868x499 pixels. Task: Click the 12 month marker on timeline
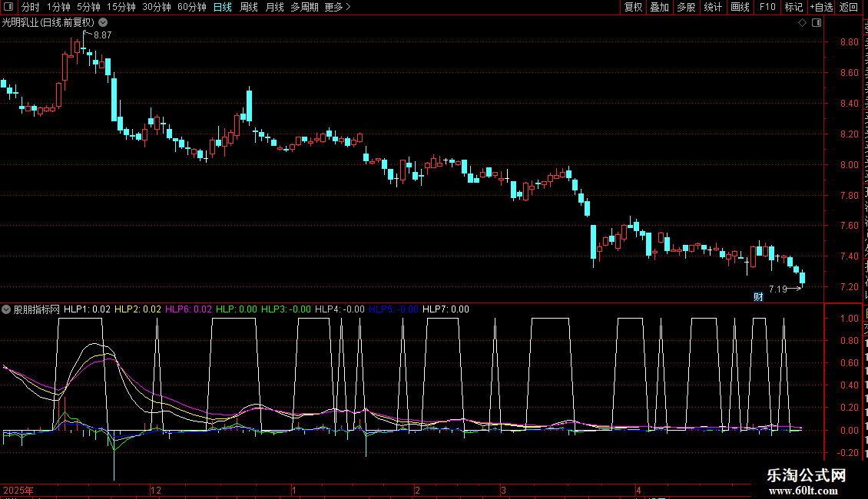point(156,490)
